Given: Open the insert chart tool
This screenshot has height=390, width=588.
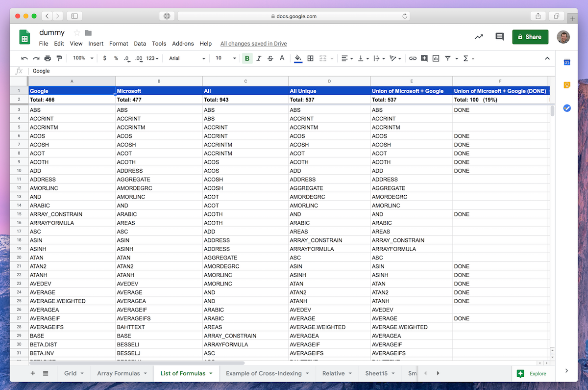Looking at the screenshot, I should click(436, 58).
